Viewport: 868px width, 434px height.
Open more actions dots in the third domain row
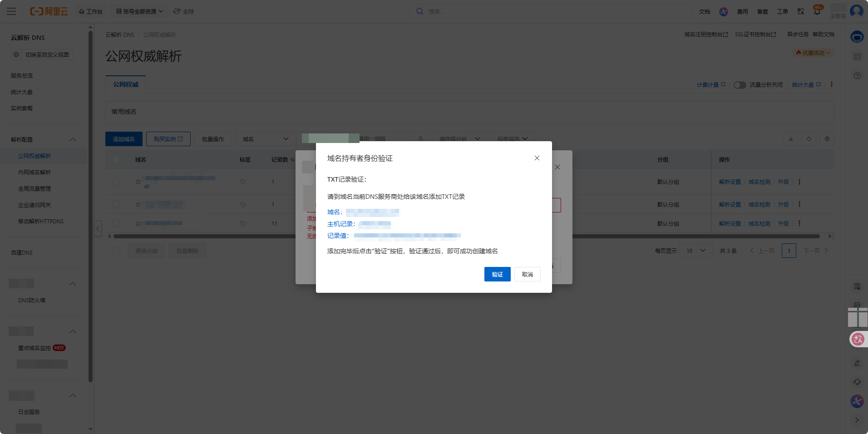(799, 223)
